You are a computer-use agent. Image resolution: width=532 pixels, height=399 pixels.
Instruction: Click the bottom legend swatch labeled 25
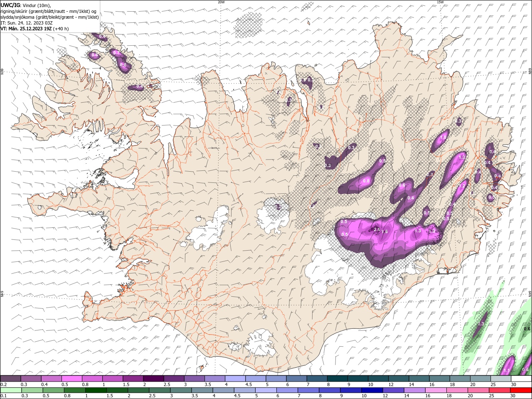(x=500, y=390)
